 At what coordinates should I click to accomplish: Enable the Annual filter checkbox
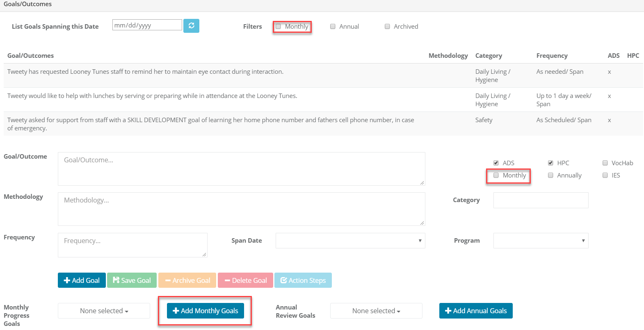click(x=333, y=27)
